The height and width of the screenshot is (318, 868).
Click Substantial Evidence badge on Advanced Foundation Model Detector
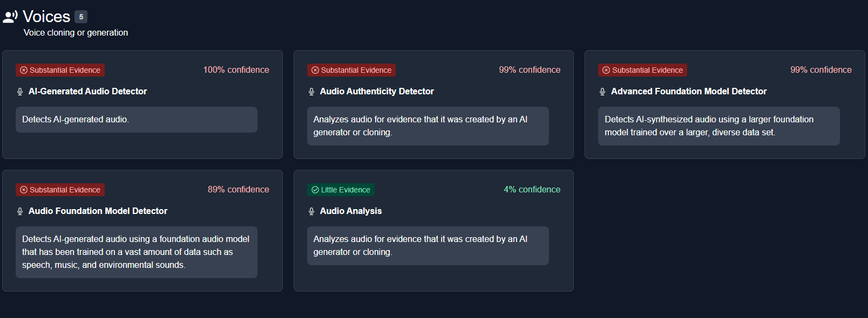(642, 70)
